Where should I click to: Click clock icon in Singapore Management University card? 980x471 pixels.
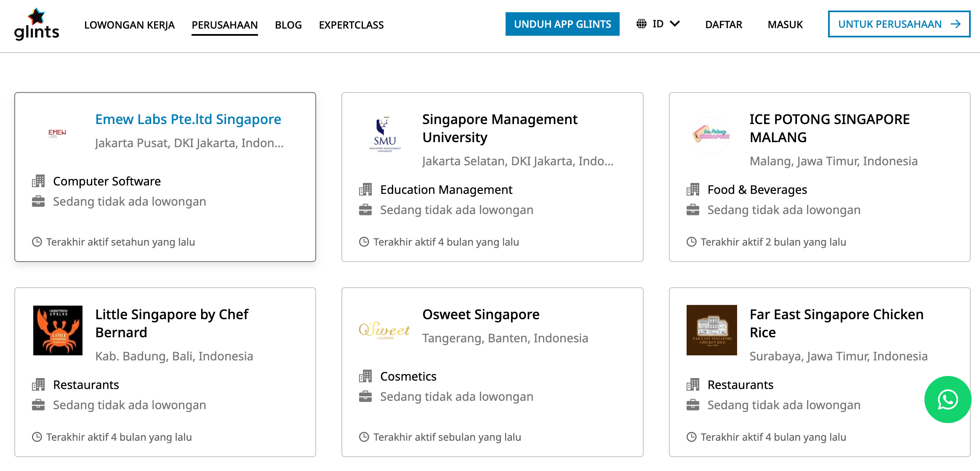point(364,242)
